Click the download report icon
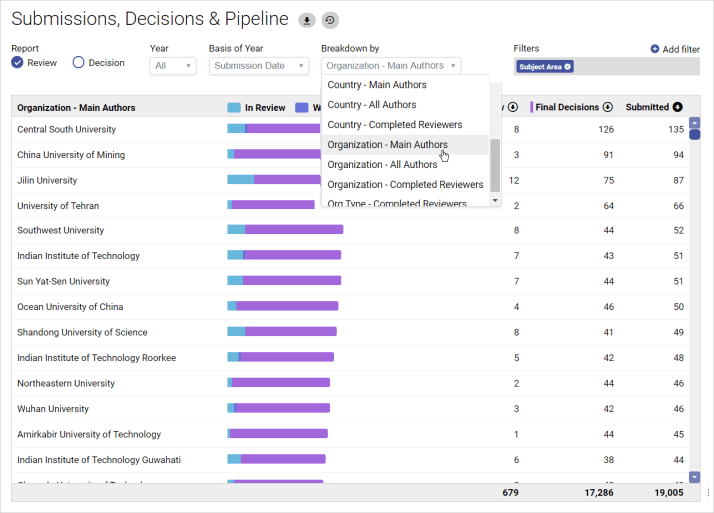Image resolution: width=714 pixels, height=513 pixels. coord(307,20)
